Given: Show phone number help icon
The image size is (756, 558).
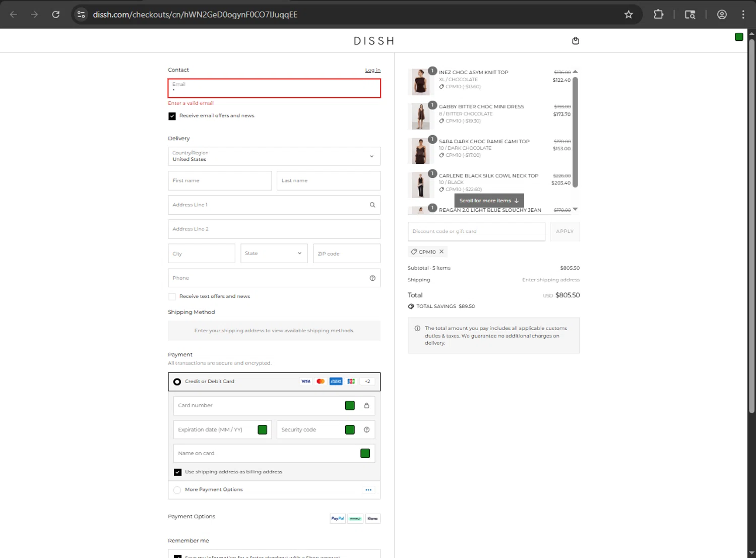Looking at the screenshot, I should [372, 278].
